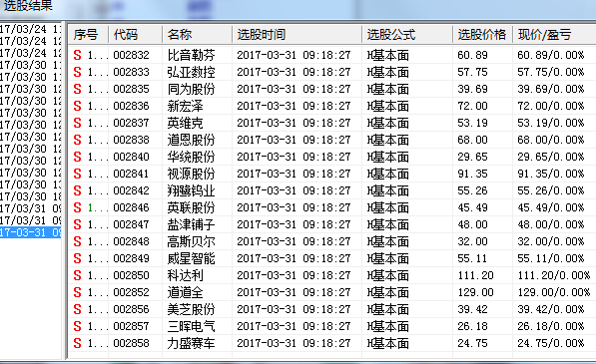Click the S icon in 视源股份 row
The height and width of the screenshot is (364, 596).
click(78, 174)
